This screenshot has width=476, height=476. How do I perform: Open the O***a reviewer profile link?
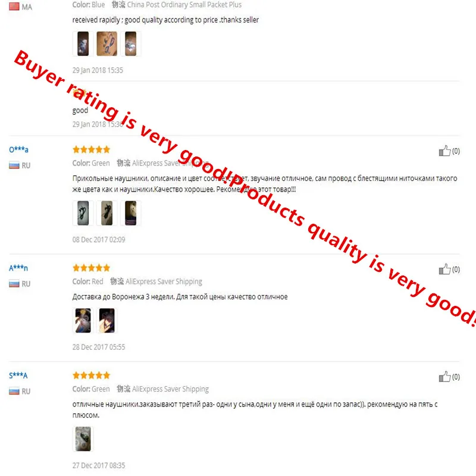click(18, 149)
